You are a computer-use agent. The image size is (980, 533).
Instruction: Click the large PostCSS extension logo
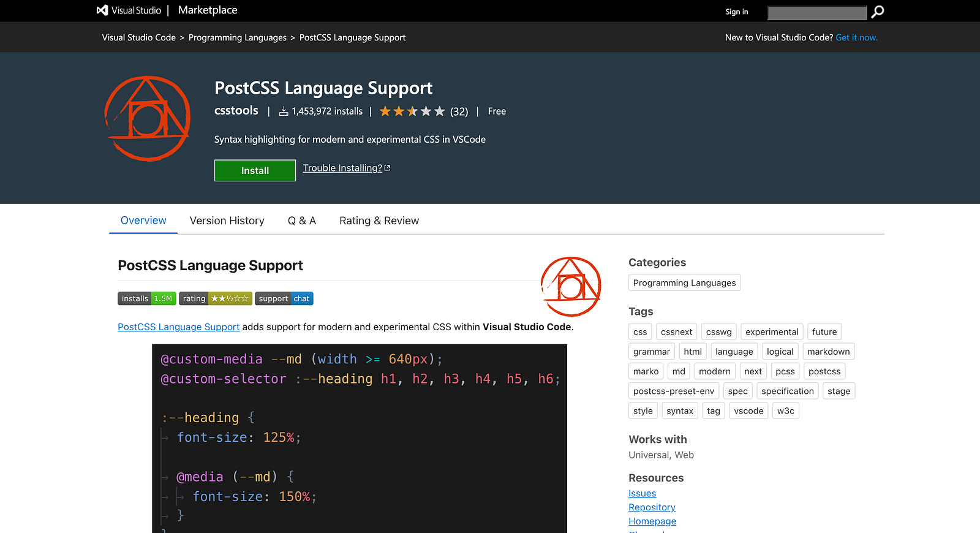coord(148,119)
